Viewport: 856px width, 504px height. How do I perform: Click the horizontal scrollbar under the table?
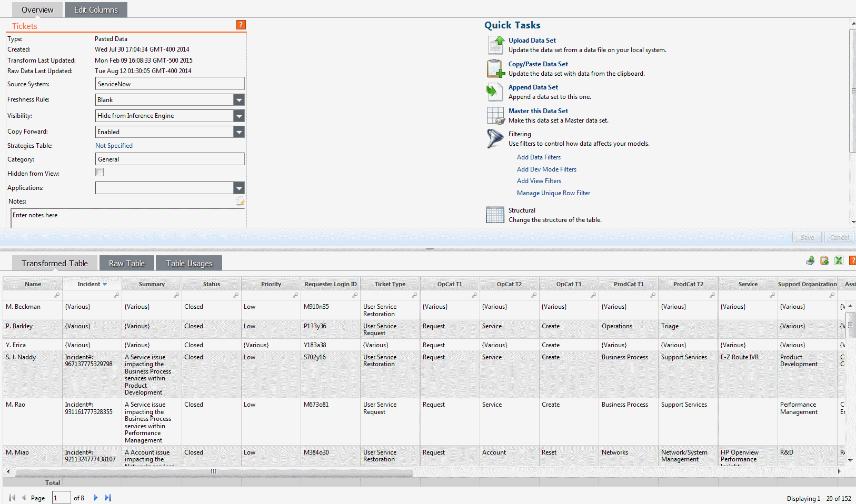click(214, 471)
